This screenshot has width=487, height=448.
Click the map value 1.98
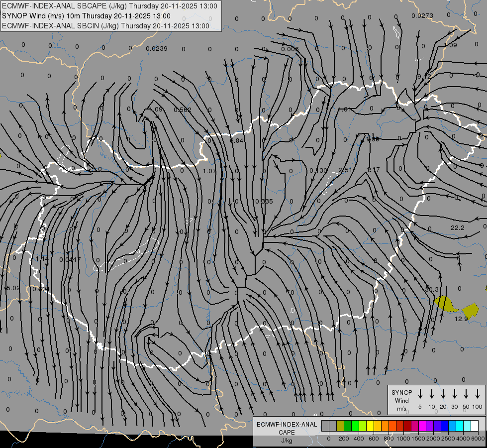click(373, 139)
